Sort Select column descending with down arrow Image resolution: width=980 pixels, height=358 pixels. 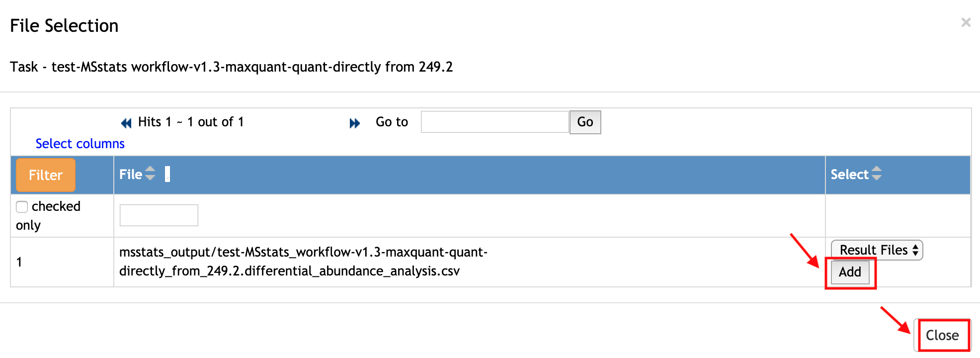877,178
